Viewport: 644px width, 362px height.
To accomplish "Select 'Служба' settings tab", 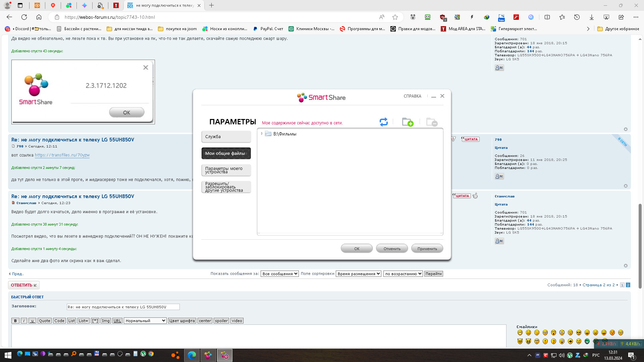I will [226, 137].
